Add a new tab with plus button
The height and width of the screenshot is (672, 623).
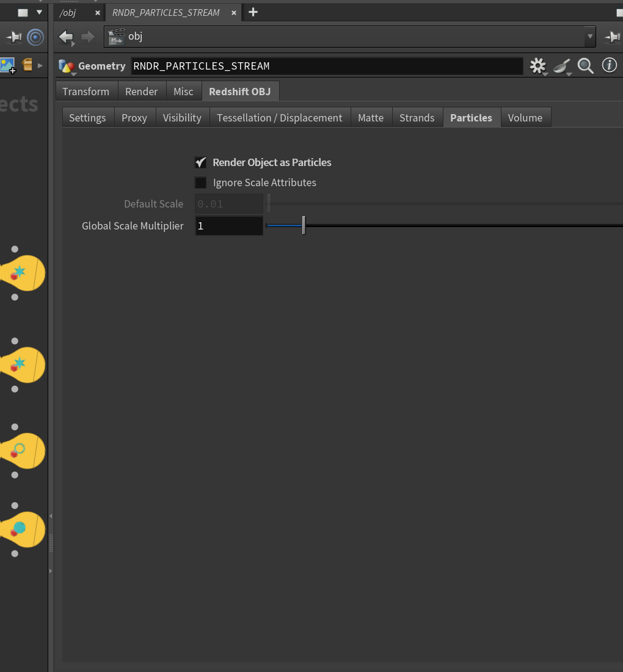click(253, 12)
